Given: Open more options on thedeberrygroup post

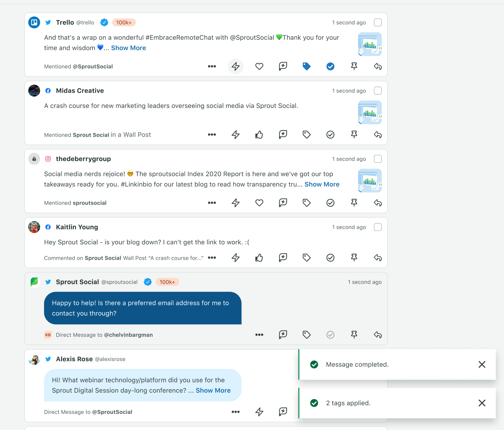Looking at the screenshot, I should (x=212, y=203).
